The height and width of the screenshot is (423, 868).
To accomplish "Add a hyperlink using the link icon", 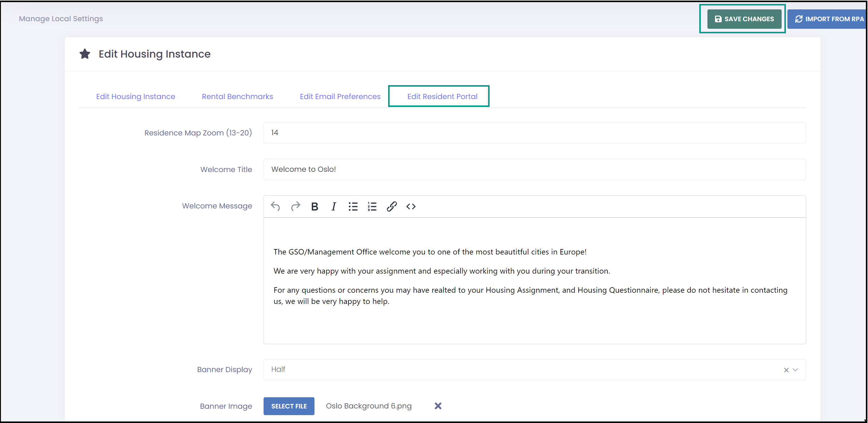I will (391, 206).
